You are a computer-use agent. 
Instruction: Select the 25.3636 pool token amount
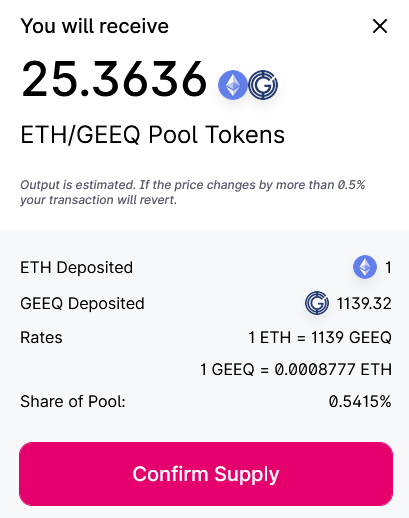(x=114, y=79)
